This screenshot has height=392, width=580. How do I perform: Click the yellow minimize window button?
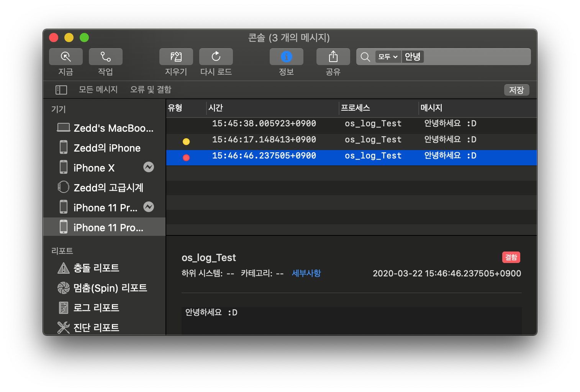69,38
